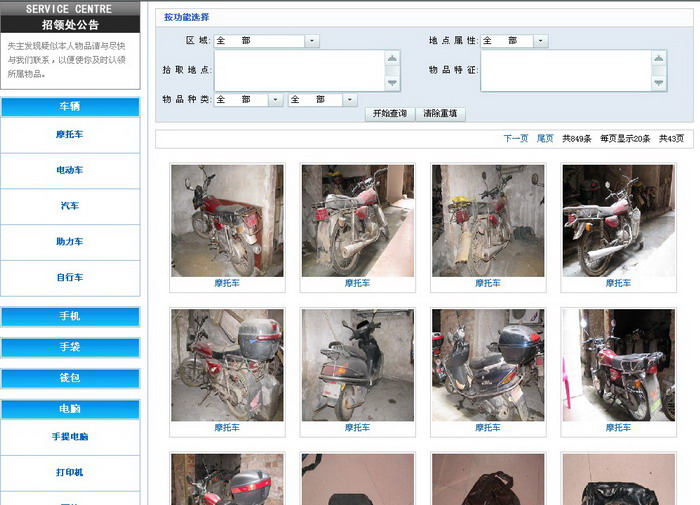Click 摩托车 caption under first row fourth photo
This screenshot has height=505, width=700.
click(618, 283)
